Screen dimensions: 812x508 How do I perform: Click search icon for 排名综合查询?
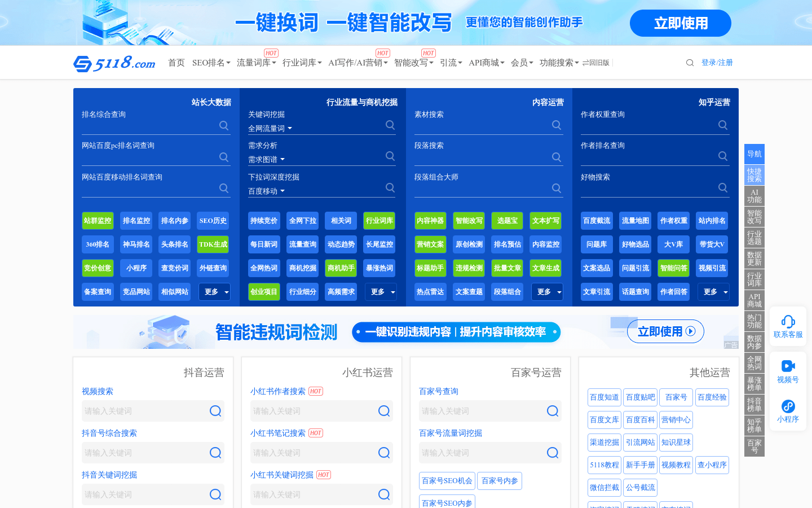(224, 125)
